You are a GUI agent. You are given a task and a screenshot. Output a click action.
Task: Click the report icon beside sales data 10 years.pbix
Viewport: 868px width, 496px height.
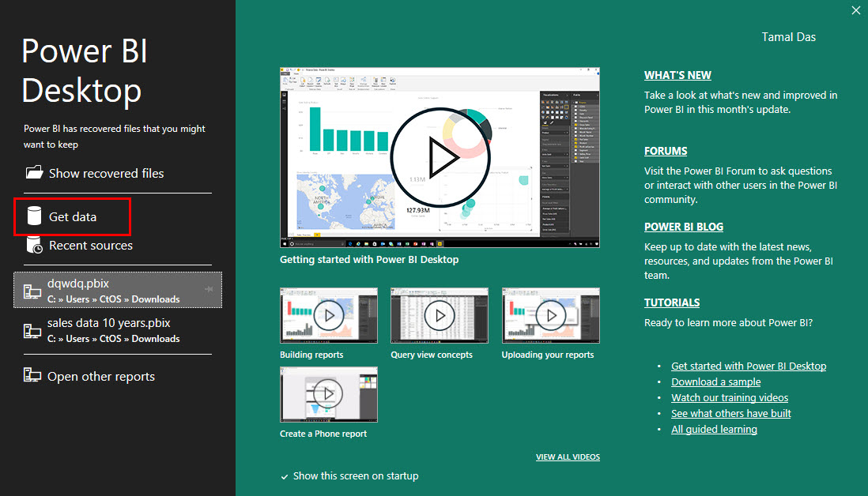32,331
